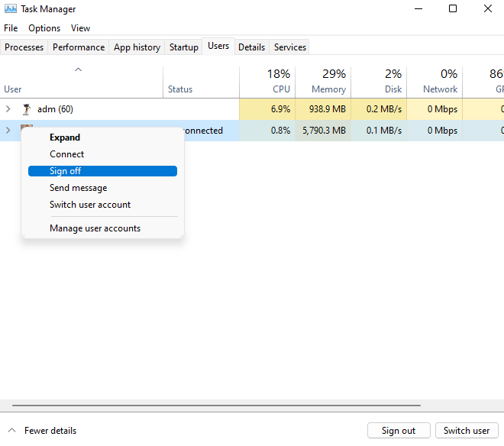Maximize the Task Manager window
504x446 pixels.
pos(453,8)
